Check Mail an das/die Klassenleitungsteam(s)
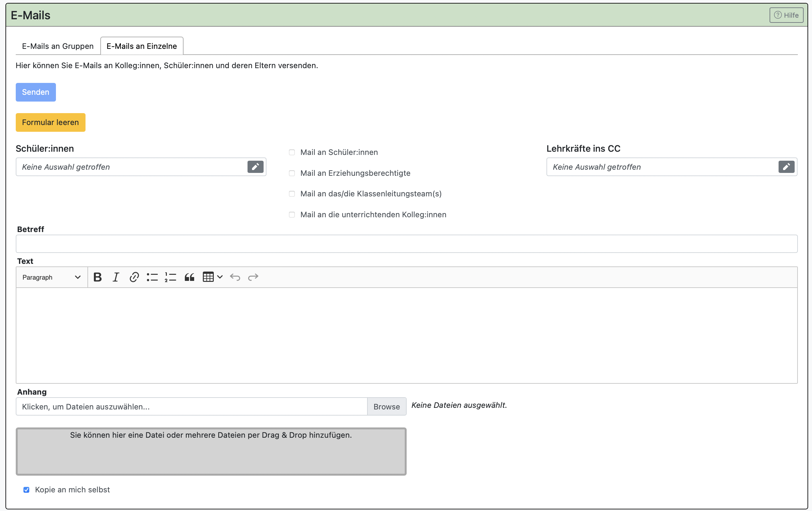This screenshot has width=812, height=511. (x=292, y=194)
